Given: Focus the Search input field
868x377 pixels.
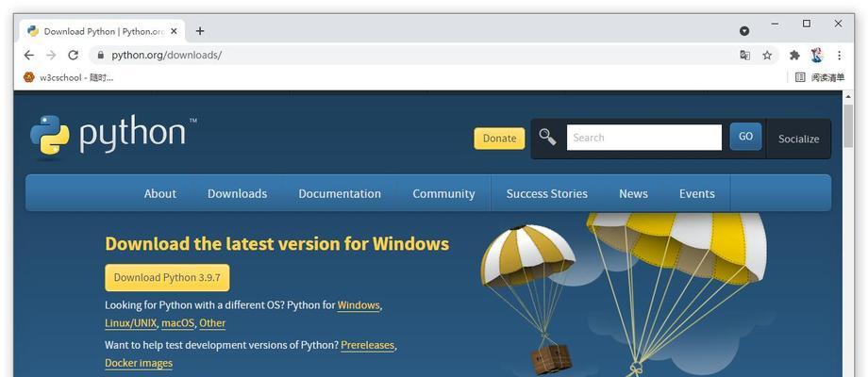Looking at the screenshot, I should [x=644, y=138].
